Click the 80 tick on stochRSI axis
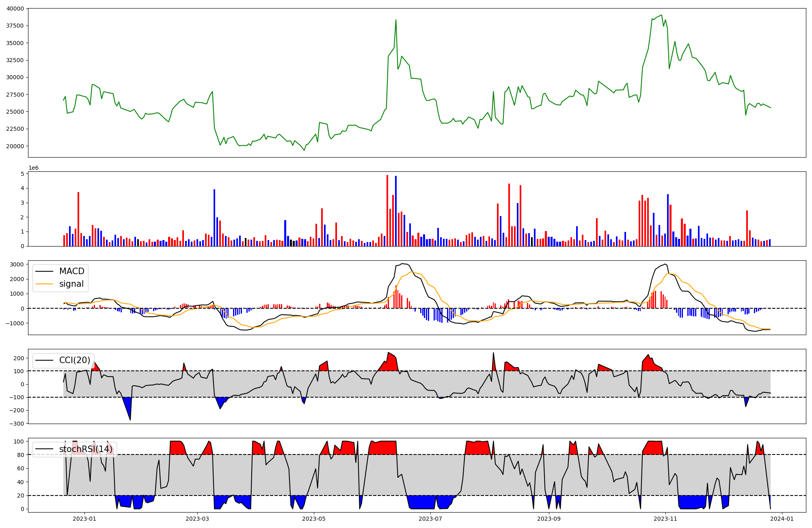The image size is (812, 528). point(20,455)
